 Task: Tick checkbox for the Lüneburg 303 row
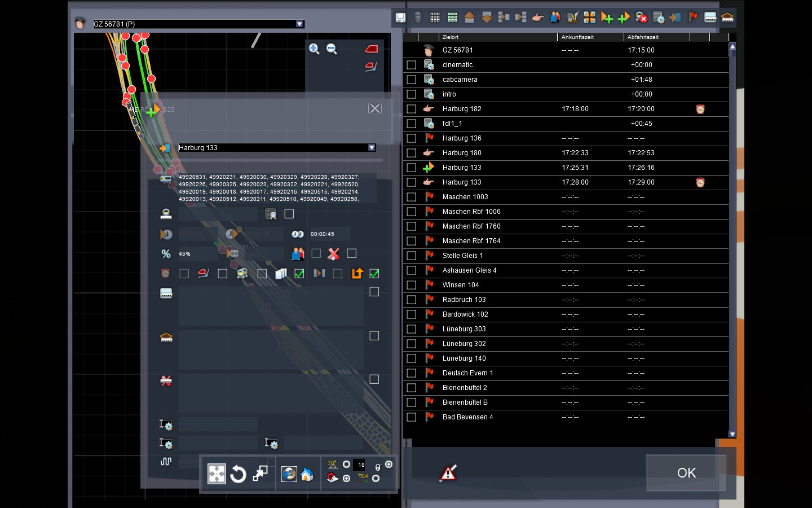click(x=412, y=329)
